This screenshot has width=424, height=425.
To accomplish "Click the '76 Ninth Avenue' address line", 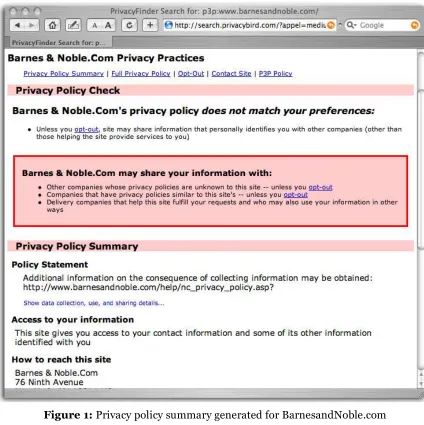I will point(49,382).
